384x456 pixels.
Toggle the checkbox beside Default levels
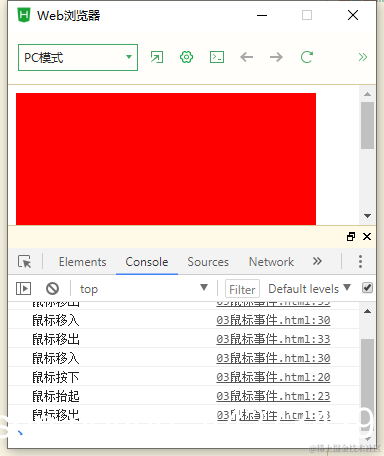tap(367, 288)
